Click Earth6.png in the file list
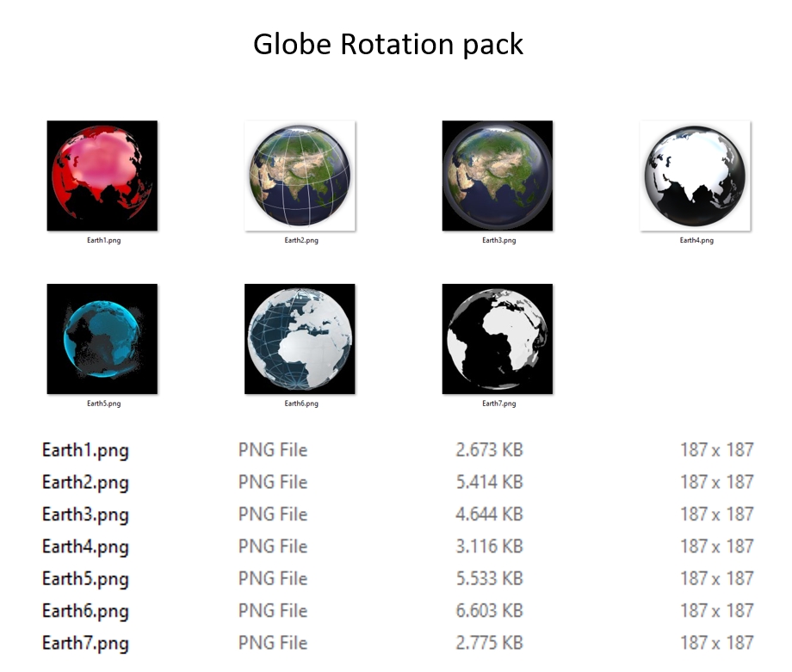792x672 pixels. click(86, 611)
